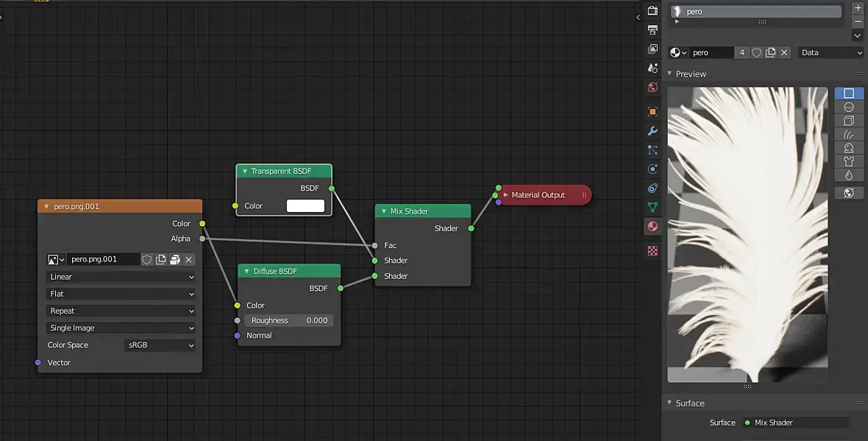This screenshot has height=441, width=868.
Task: Open the Object Data mesh tab
Action: coord(652,207)
